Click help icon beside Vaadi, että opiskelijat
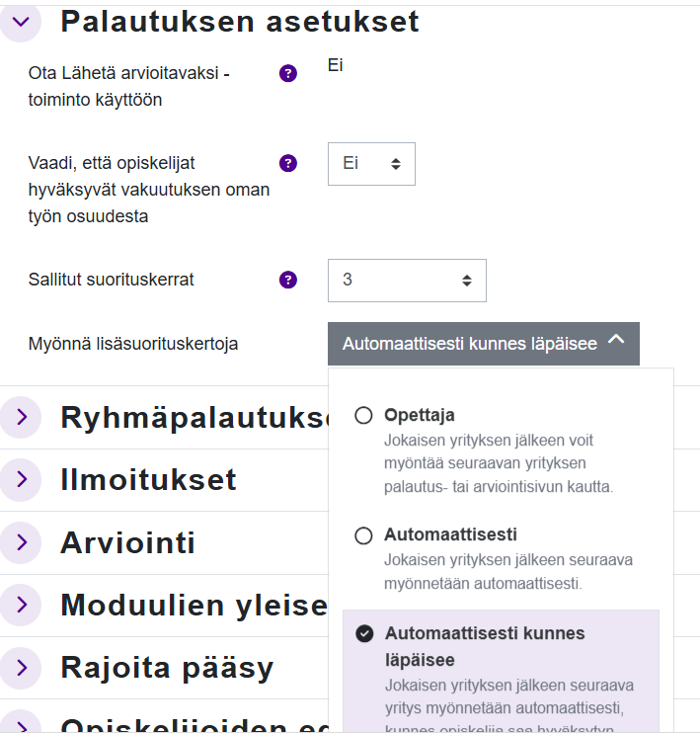The image size is (700, 733). (288, 163)
